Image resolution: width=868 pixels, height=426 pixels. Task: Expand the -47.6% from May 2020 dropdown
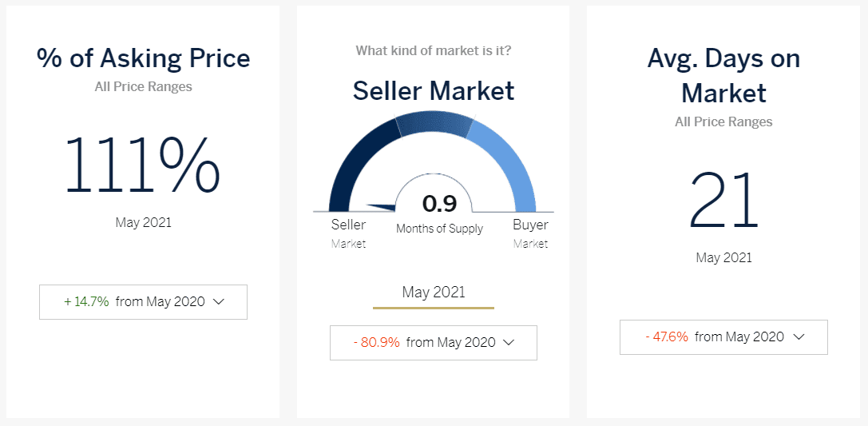coord(723,337)
